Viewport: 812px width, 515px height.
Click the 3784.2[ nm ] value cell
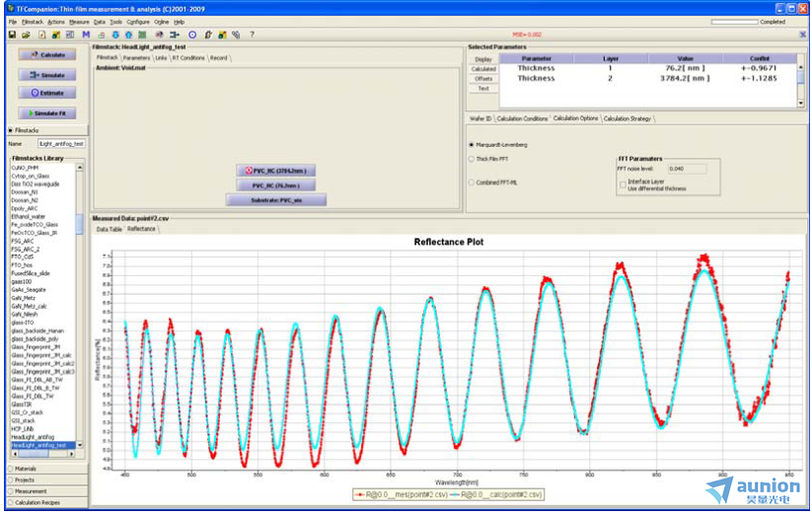tap(685, 79)
